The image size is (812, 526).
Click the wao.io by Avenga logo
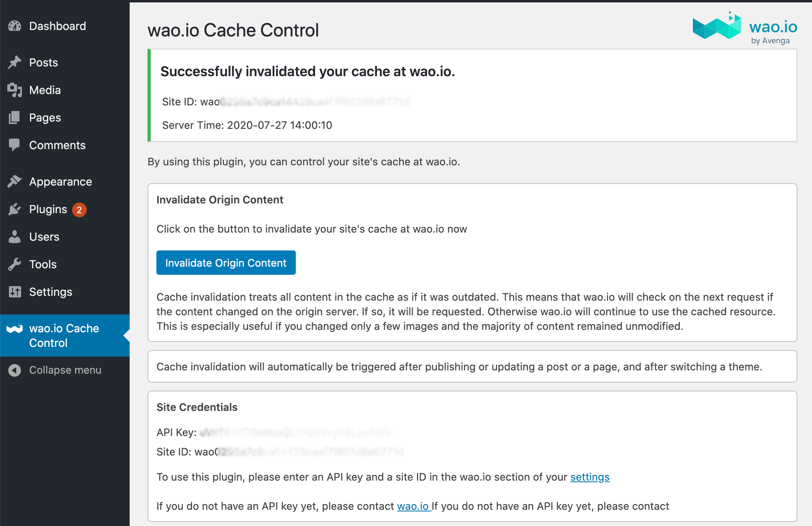click(x=745, y=28)
